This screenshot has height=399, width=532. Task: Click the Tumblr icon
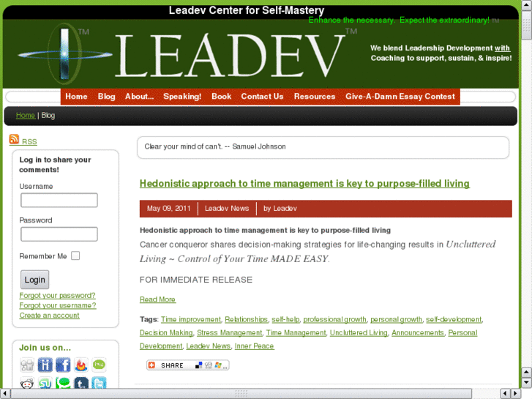[81, 383]
